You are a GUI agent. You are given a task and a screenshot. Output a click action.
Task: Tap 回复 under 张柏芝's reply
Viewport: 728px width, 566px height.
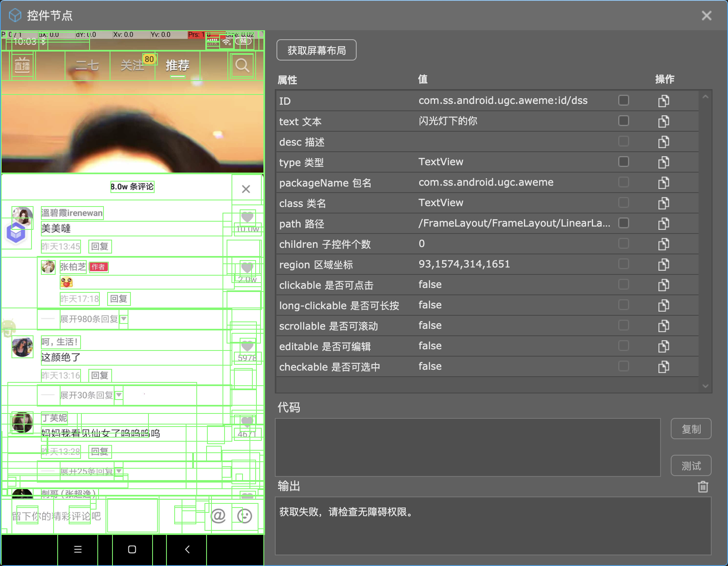tap(119, 299)
